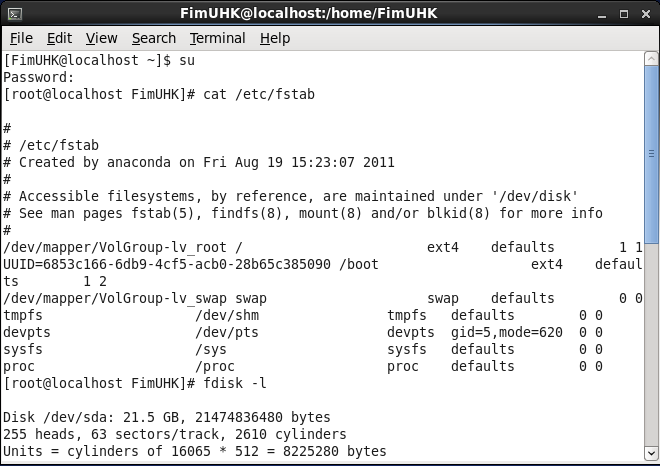
Task: Click the /dev/mapper/VolGroup-lv_root line
Action: pos(322,247)
